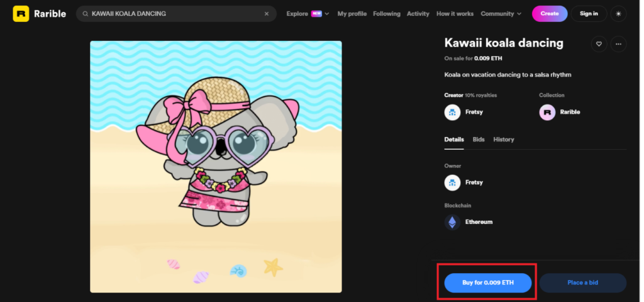The image size is (644, 302).
Task: Click the Kawaii koala artwork image
Action: (x=216, y=167)
